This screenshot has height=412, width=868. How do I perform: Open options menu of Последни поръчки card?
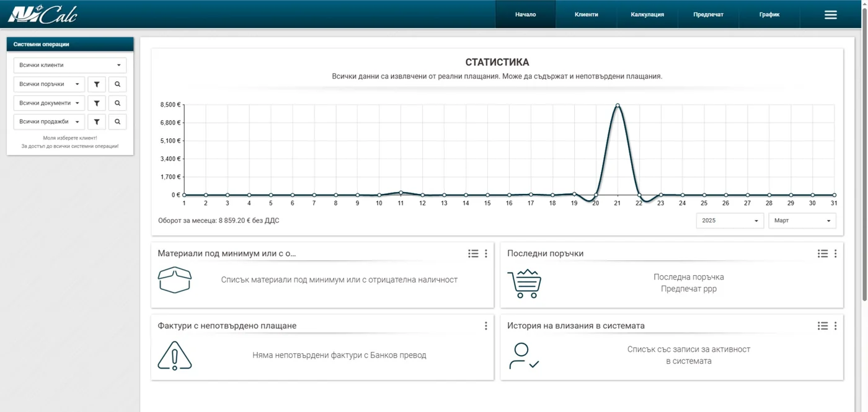(836, 253)
